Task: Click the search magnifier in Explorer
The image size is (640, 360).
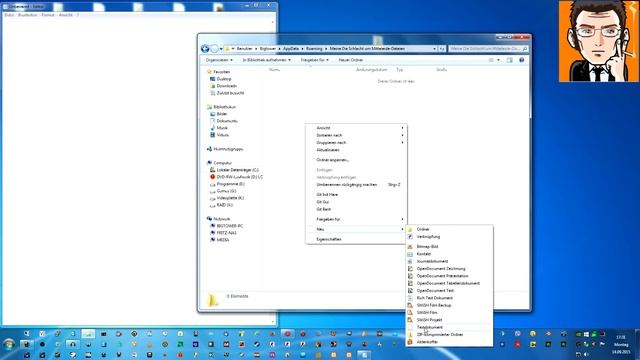Action: [x=524, y=49]
